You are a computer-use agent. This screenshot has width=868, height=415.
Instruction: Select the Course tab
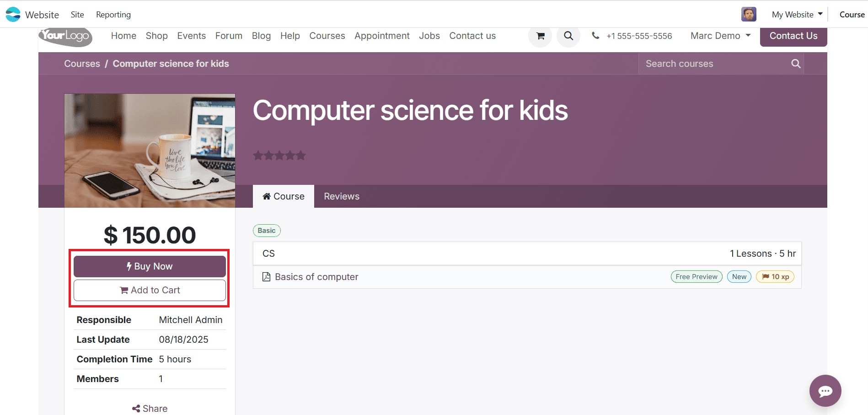pyautogui.click(x=284, y=196)
